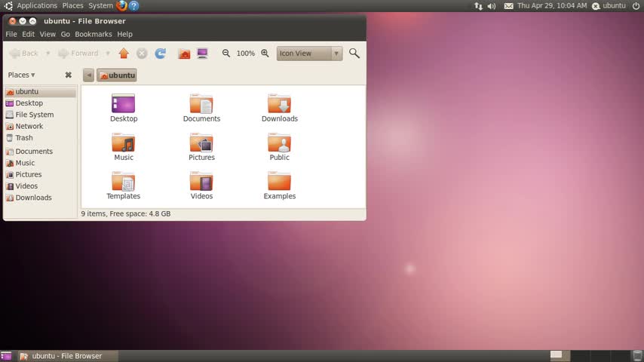Open the File menu
Viewport: 644px width, 362px height.
(11, 34)
